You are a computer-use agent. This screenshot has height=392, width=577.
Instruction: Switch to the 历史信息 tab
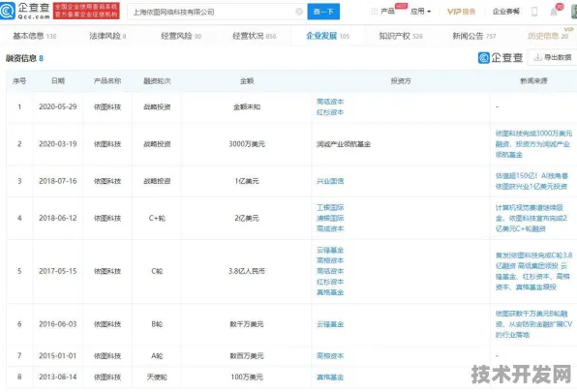coord(548,36)
